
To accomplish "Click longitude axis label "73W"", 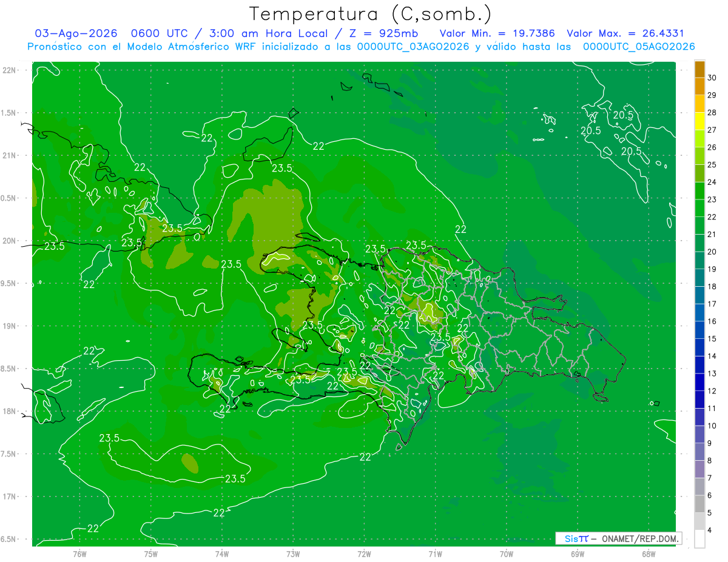I will pyautogui.click(x=293, y=554).
